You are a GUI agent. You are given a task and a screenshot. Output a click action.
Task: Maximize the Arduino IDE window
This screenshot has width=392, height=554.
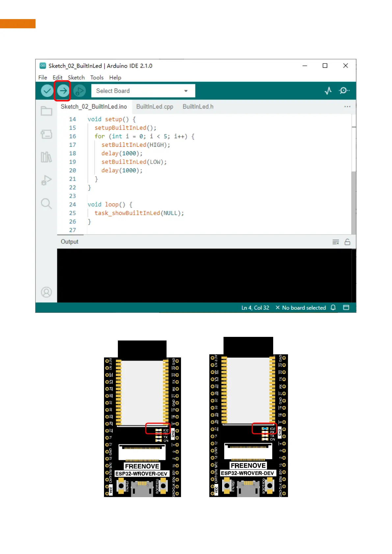325,66
